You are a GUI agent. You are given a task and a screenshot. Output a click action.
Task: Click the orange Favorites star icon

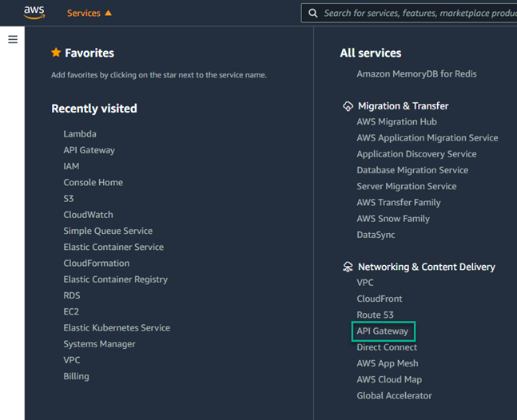(56, 53)
